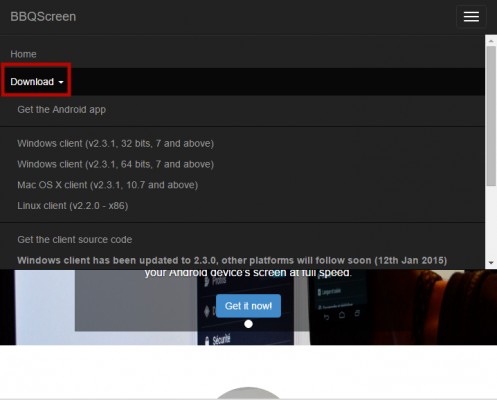Click the menu scrollbar thumb
The image size is (497, 400).
click(491, 116)
